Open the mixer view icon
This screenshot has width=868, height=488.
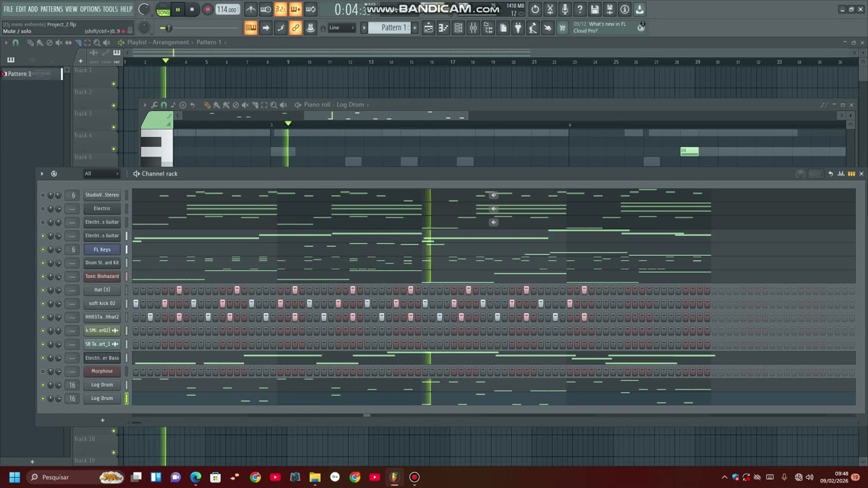[x=473, y=28]
